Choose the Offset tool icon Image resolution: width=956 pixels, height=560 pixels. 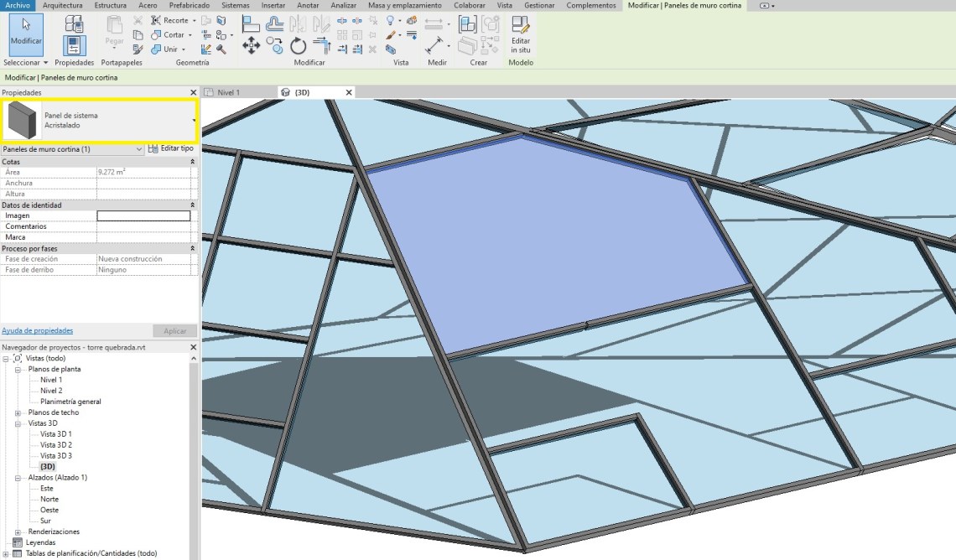click(274, 23)
